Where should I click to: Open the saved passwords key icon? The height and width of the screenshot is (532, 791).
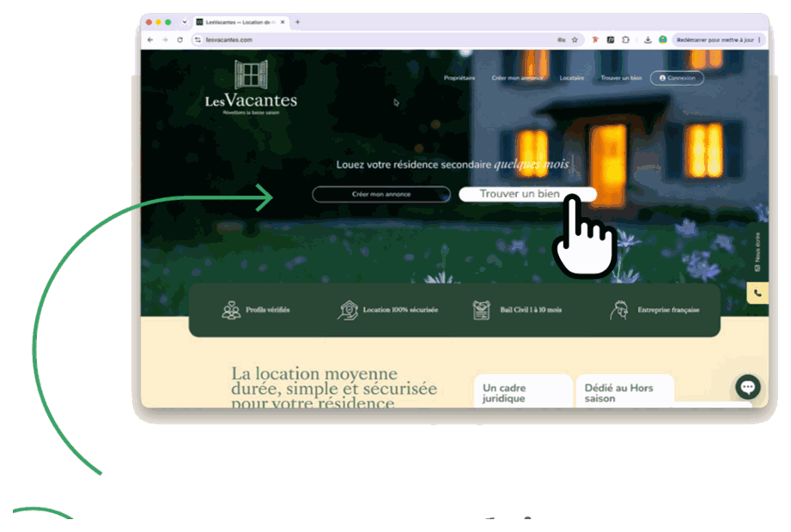[x=561, y=39]
